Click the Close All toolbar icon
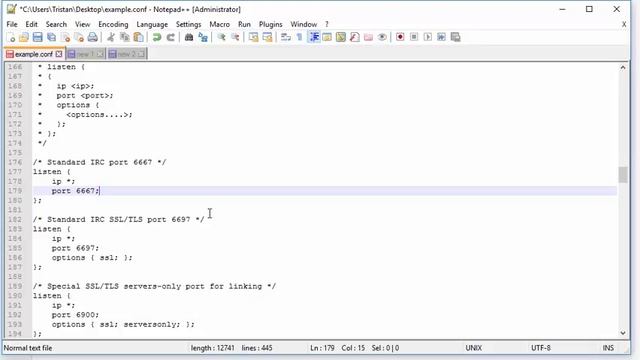640x360 pixels. click(x=79, y=38)
